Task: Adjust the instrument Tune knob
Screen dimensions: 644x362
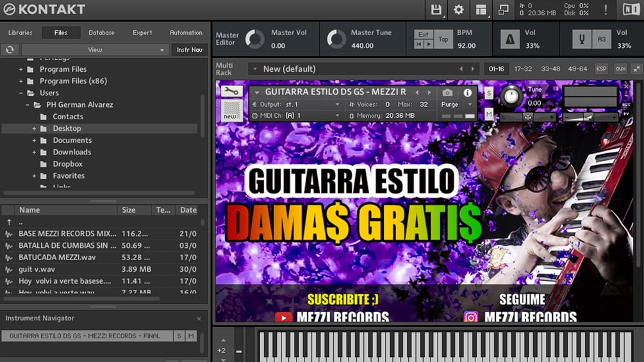Action: pos(511,97)
